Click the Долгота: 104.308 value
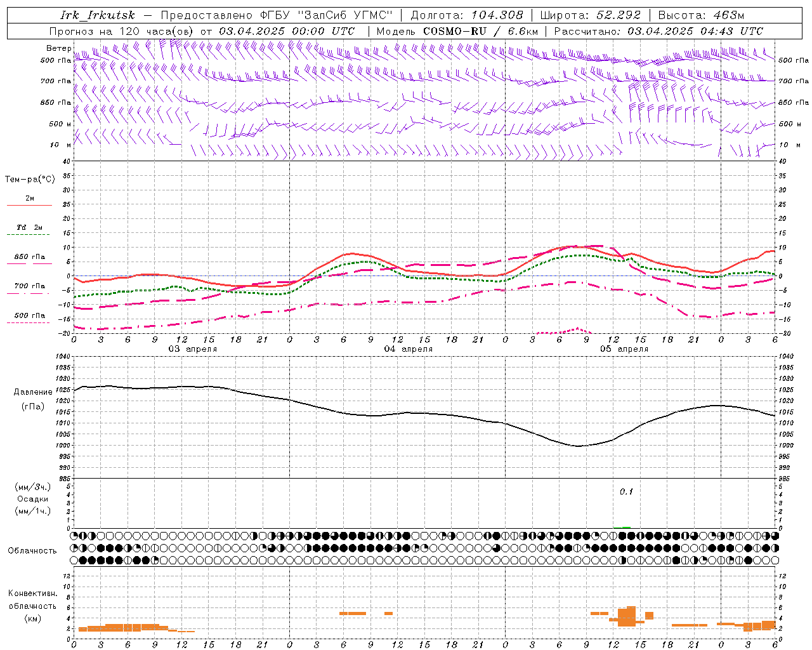This screenshot has width=812, height=650. pyautogui.click(x=467, y=15)
